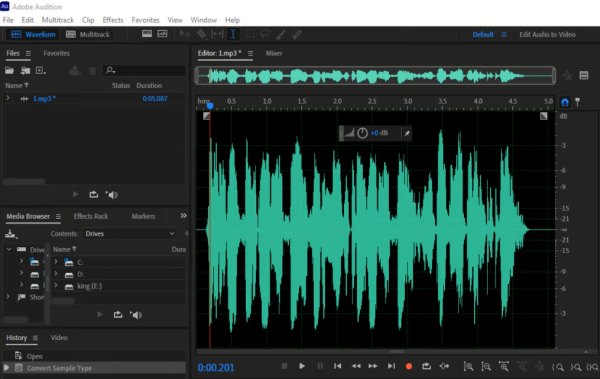This screenshot has height=379, width=600.
Task: Switch to the Effects Rack tab
Action: click(91, 216)
